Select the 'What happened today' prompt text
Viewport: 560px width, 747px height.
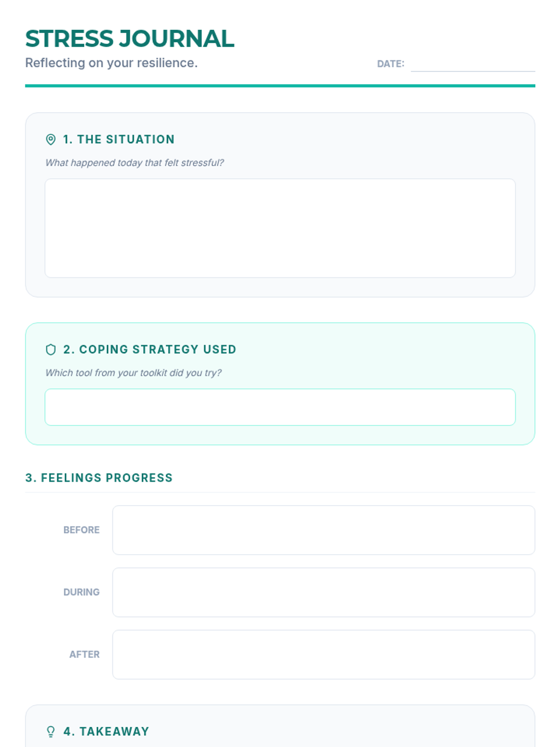point(134,163)
